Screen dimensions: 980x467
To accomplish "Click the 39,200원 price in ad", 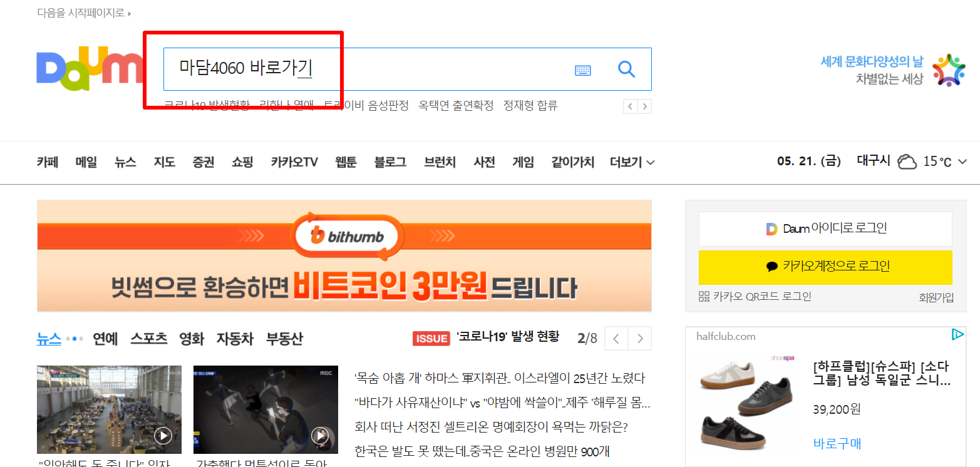I will [x=837, y=410].
